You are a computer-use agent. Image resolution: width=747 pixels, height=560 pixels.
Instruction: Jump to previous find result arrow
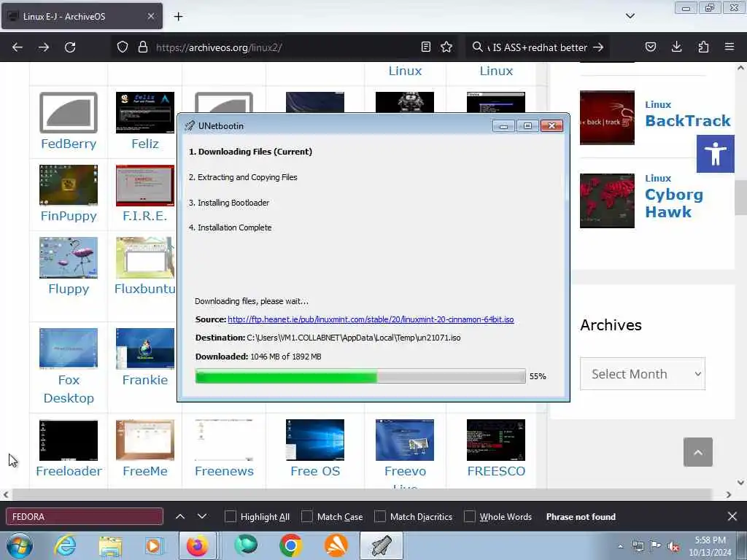[x=180, y=517]
